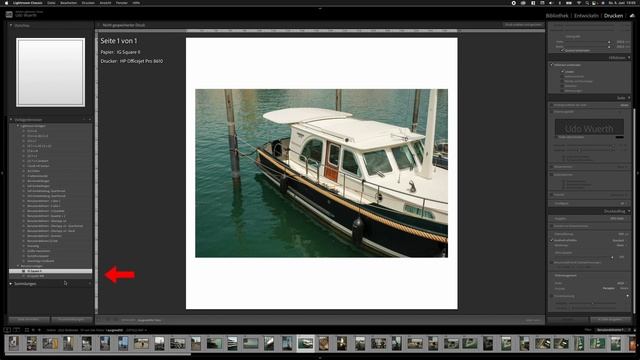Switch to the Bibliothek module
The image size is (640, 360).
[x=557, y=16]
